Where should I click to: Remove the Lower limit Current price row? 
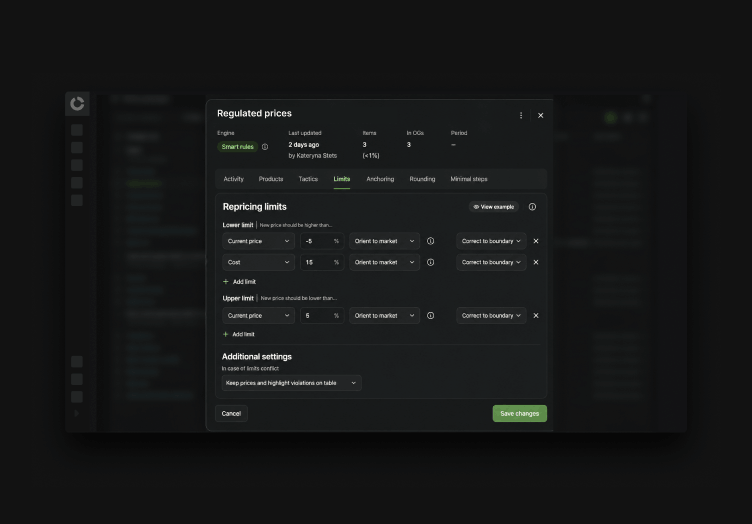(536, 241)
